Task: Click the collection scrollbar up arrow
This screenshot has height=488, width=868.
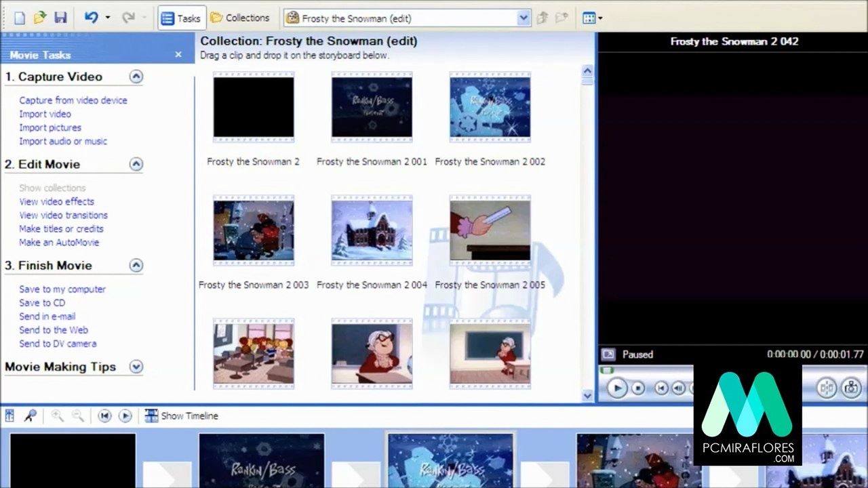Action: (x=587, y=70)
